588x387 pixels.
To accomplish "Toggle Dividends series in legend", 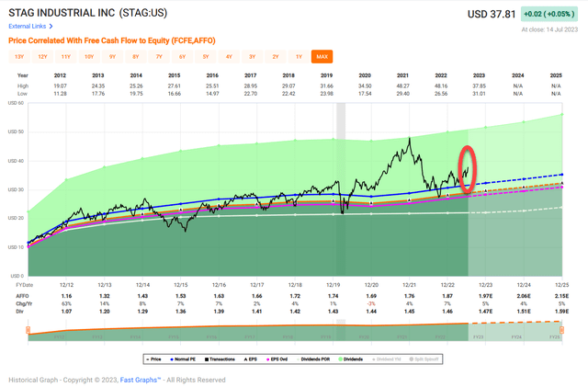I will (351, 359).
